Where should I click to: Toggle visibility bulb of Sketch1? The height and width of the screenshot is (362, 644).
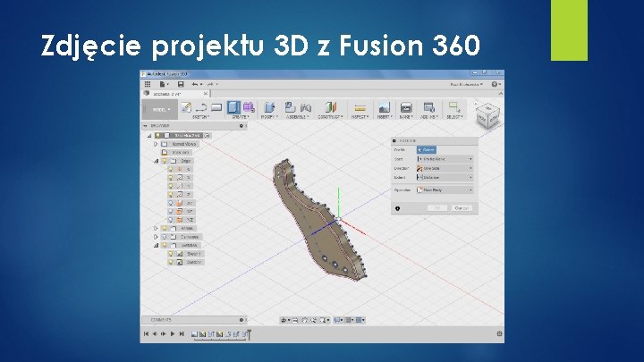(x=171, y=254)
